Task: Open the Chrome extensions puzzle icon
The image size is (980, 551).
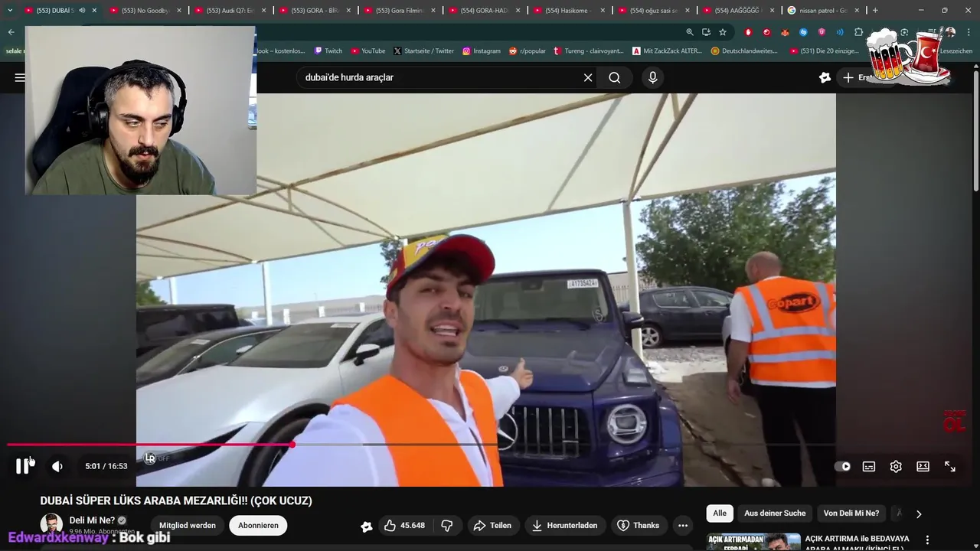Action: click(x=858, y=32)
